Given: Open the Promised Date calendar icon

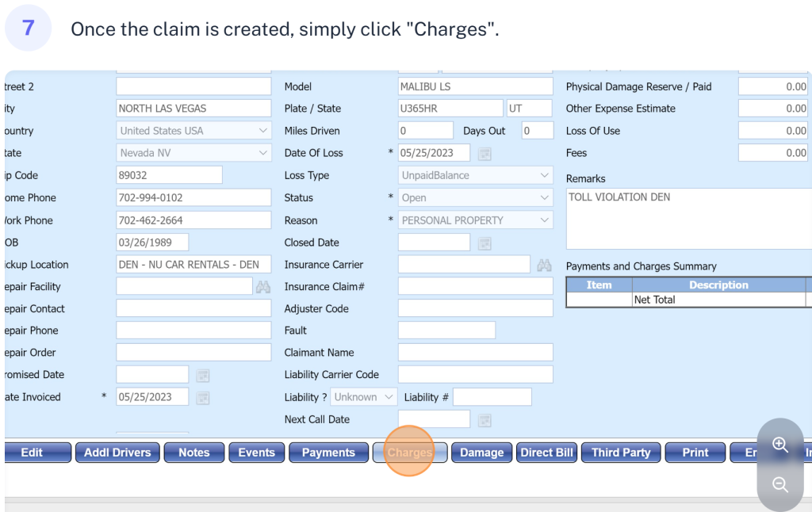Looking at the screenshot, I should point(202,375).
